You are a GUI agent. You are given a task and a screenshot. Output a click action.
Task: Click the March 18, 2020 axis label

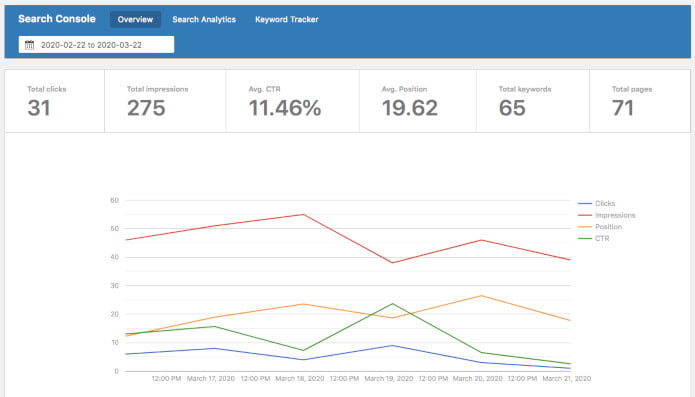[x=300, y=378]
